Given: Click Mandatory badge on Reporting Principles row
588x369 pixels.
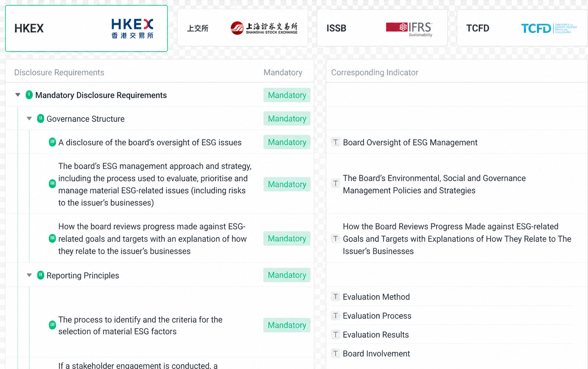Looking at the screenshot, I should pyautogui.click(x=287, y=275).
